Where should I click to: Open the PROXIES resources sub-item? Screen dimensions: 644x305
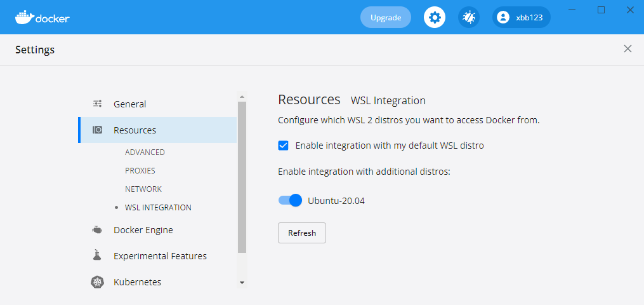tap(140, 170)
